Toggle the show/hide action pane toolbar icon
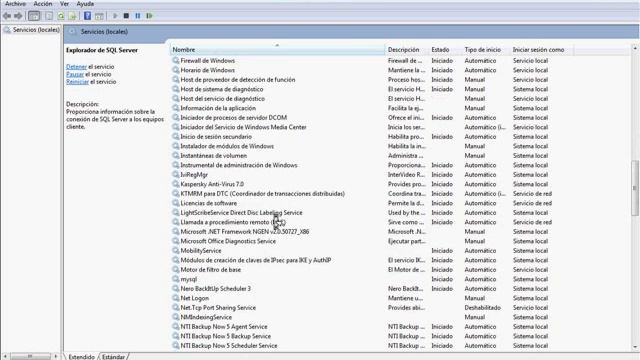Viewport: 640px width, 360px height. click(x=99, y=16)
